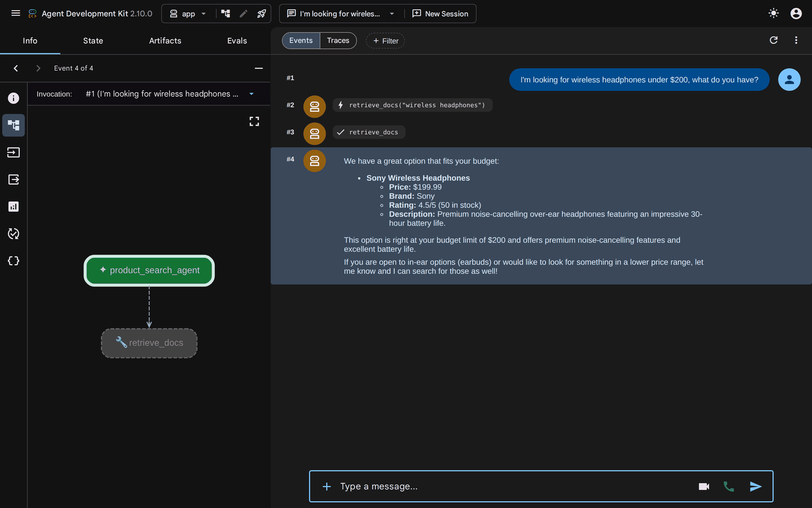Viewport: 812px width, 508px height.
Task: Open the response output sidebar icon
Action: tap(14, 179)
